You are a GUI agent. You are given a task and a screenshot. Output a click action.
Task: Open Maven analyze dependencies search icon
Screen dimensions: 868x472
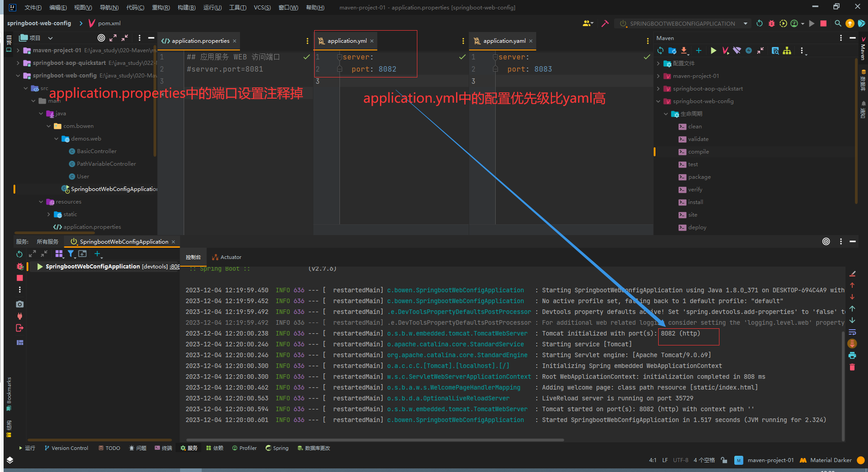pos(775,50)
